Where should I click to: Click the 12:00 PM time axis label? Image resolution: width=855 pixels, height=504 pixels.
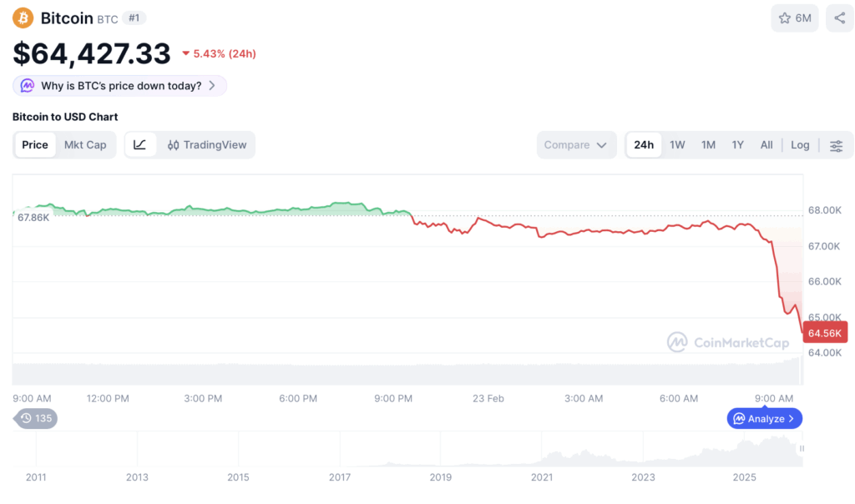click(108, 398)
